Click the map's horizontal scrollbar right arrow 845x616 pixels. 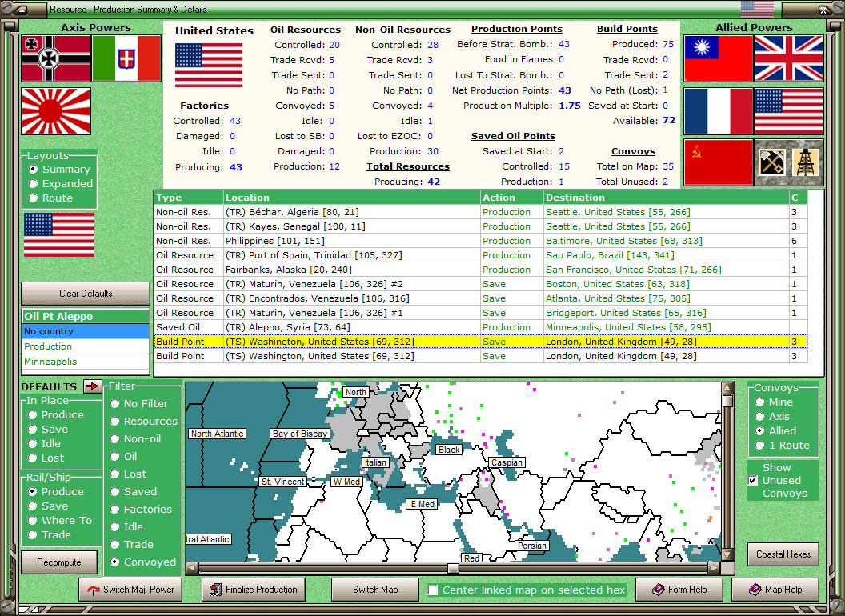click(714, 567)
